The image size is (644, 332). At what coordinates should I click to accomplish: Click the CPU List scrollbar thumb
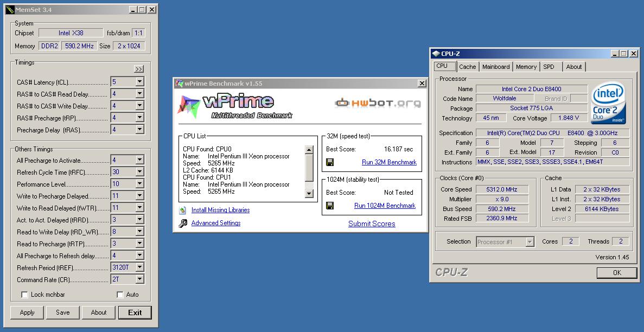click(309, 168)
